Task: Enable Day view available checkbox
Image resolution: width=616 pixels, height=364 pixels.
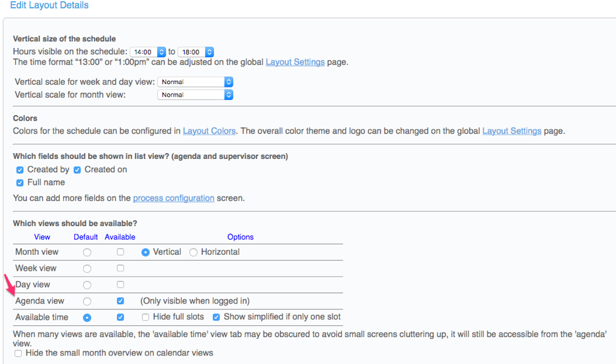Action: 120,284
